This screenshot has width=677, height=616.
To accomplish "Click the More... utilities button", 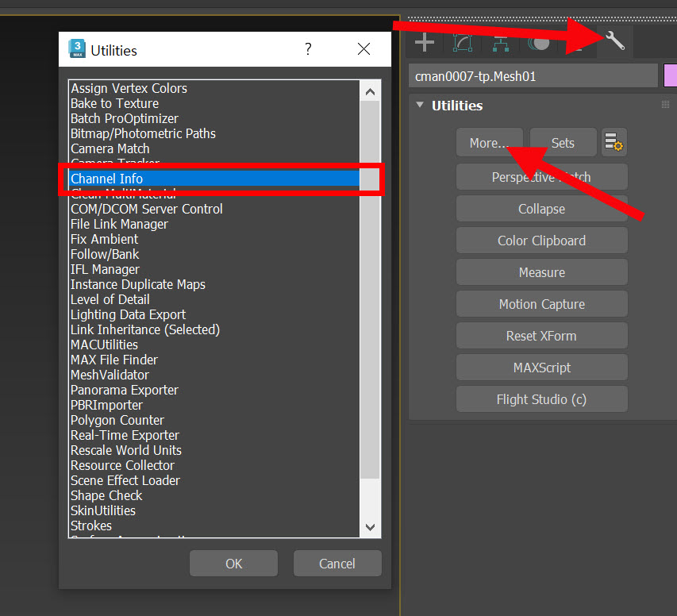I will point(489,142).
